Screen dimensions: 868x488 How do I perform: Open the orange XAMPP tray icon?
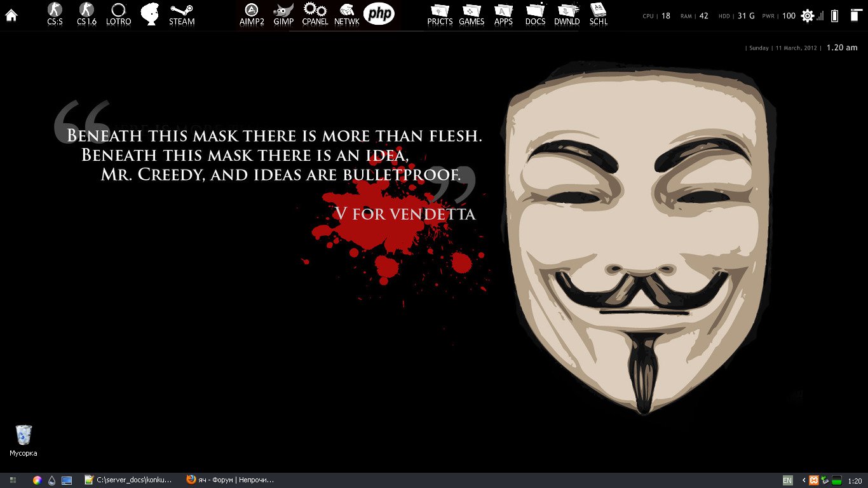(x=813, y=481)
